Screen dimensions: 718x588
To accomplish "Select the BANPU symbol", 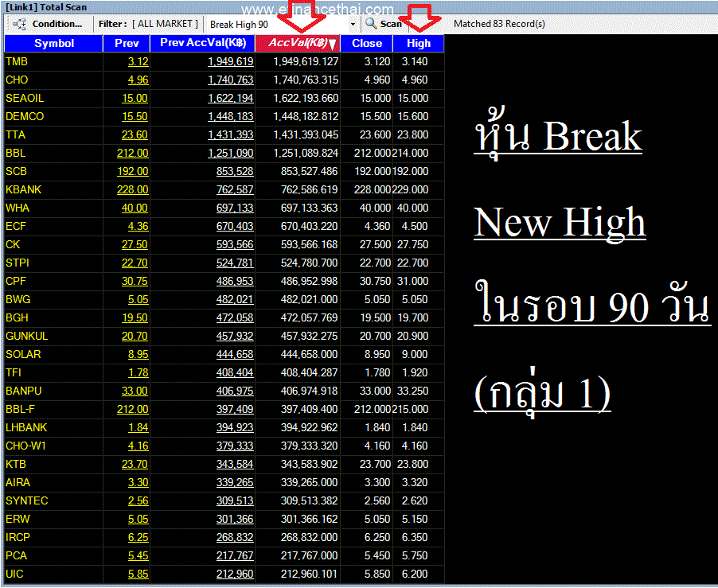I will 23,391.
